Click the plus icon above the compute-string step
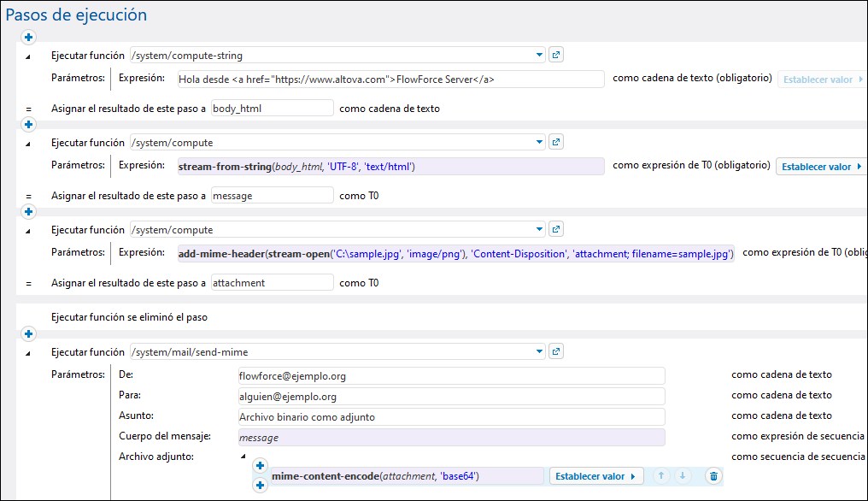 pyautogui.click(x=28, y=37)
